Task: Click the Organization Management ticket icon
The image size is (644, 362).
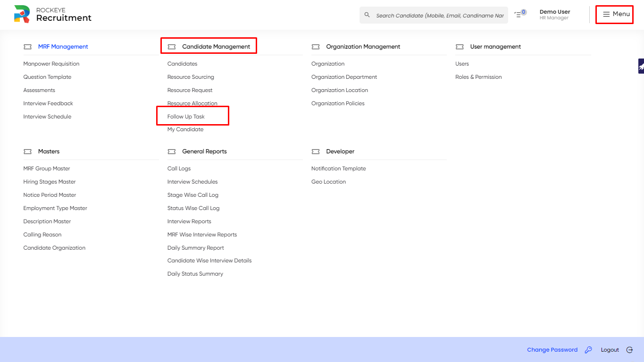Action: click(x=315, y=47)
